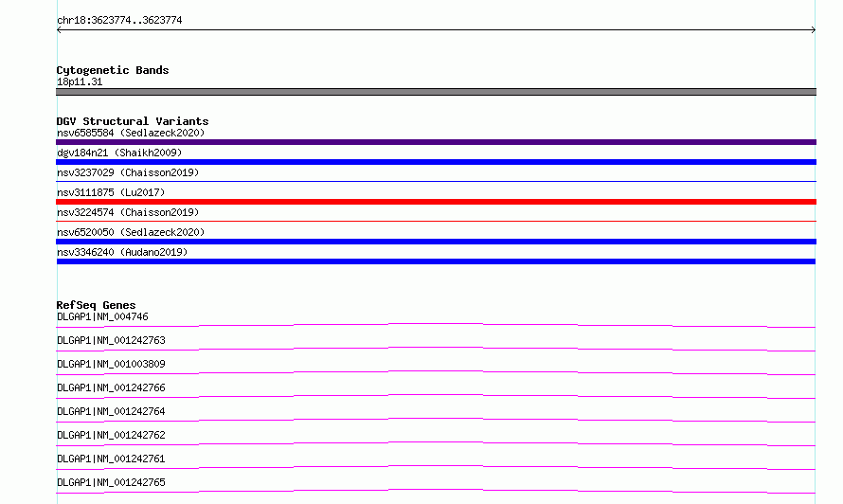The image size is (843, 504).
Task: Click the gray 18p11.31 cytogenetic band bar
Action: 436,92
